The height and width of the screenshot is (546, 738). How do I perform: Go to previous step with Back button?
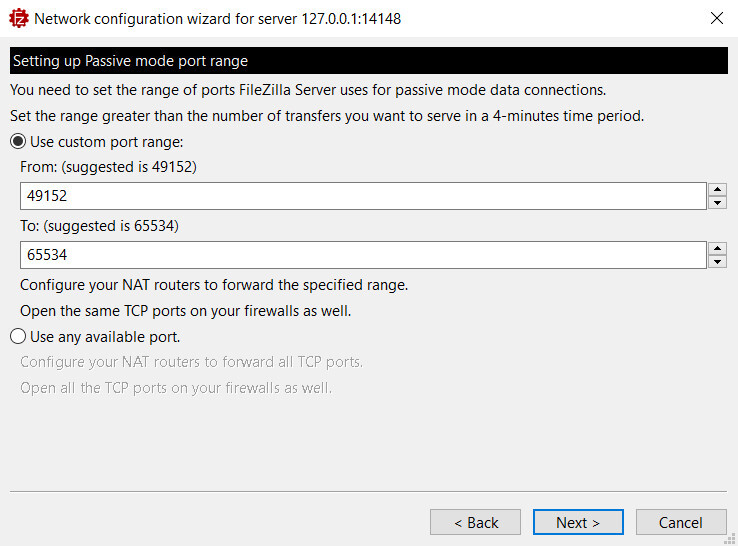coord(475,522)
